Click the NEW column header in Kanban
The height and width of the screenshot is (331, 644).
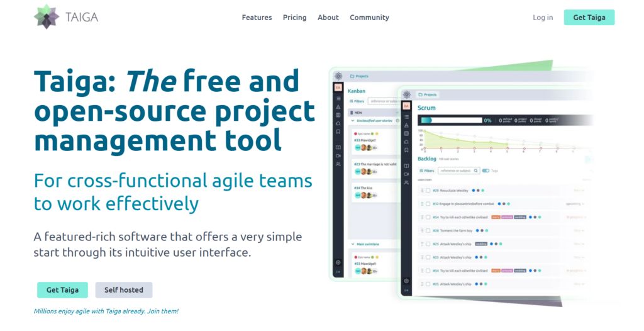click(x=373, y=113)
